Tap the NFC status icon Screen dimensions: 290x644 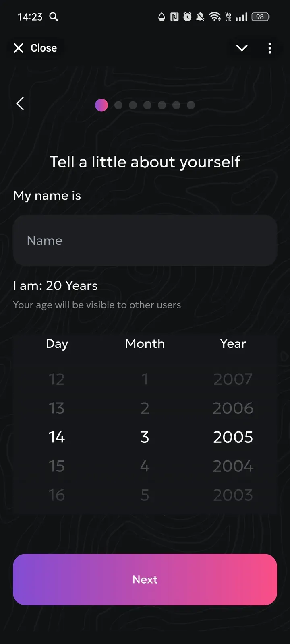pos(174,17)
